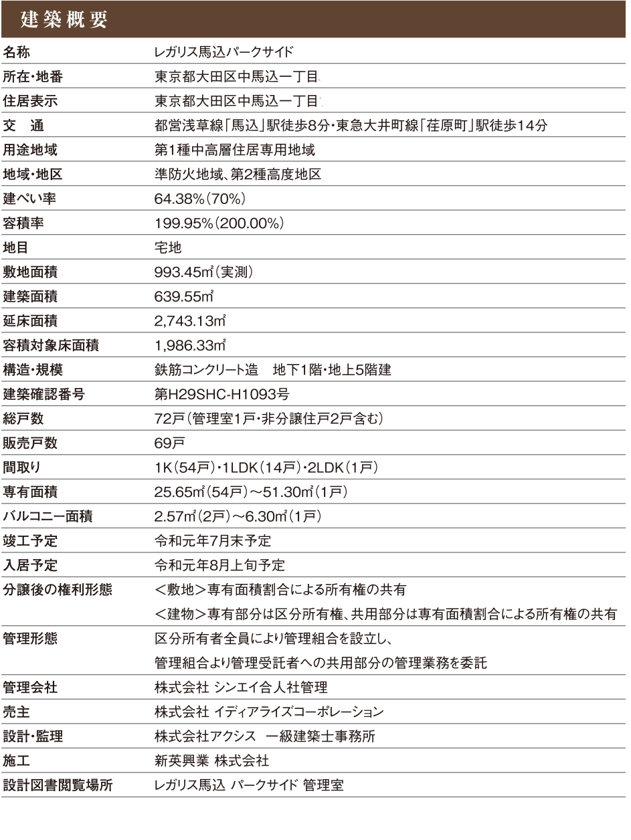Screen dimensions: 631x840
Task: Select the 建築確認番号 第H29SHC-H1093号
Action: point(221,395)
